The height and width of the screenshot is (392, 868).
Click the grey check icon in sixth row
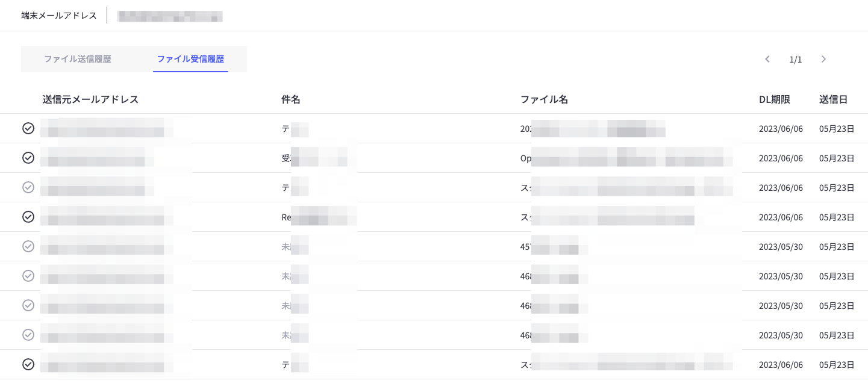(28, 276)
